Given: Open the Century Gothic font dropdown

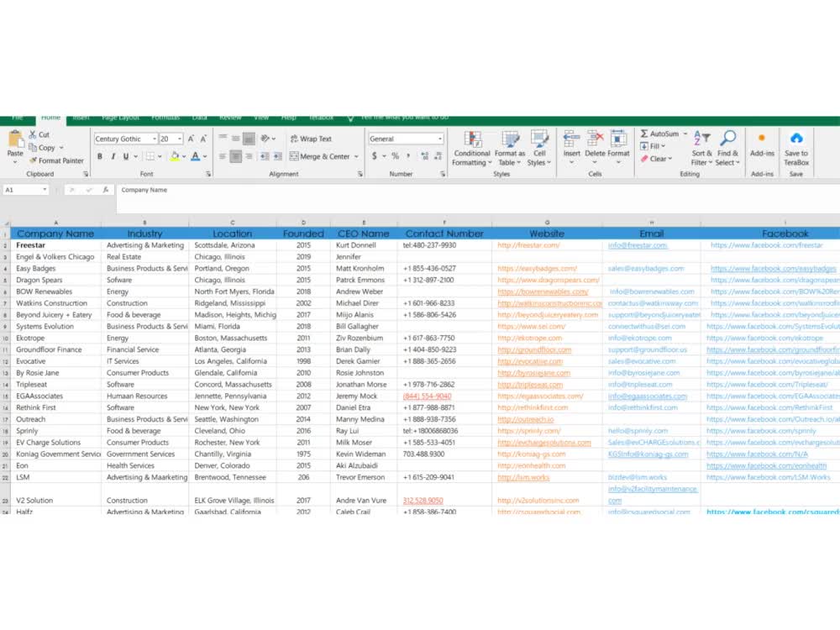Looking at the screenshot, I should pos(155,139).
